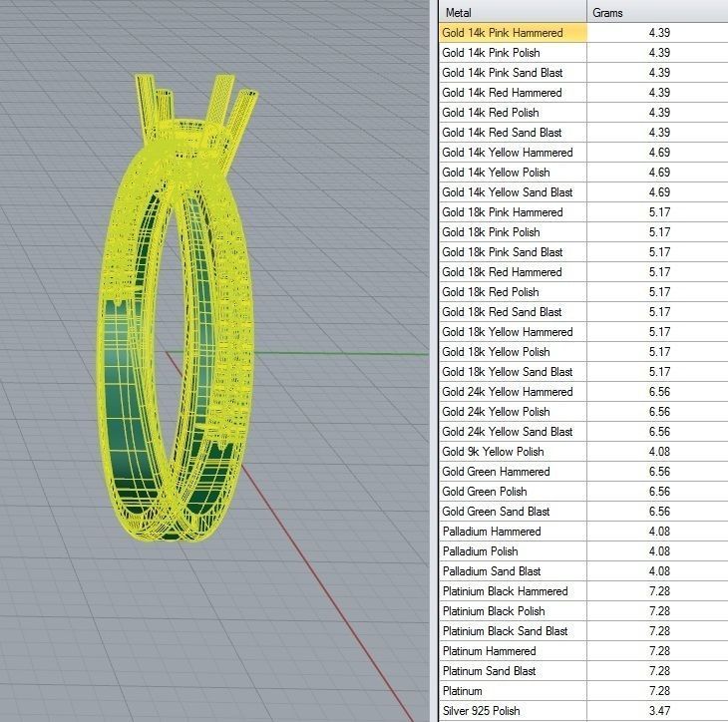Select the Gold 24k Yellow Polish row
Image resolution: width=728 pixels, height=722 pixels.
(x=583, y=412)
